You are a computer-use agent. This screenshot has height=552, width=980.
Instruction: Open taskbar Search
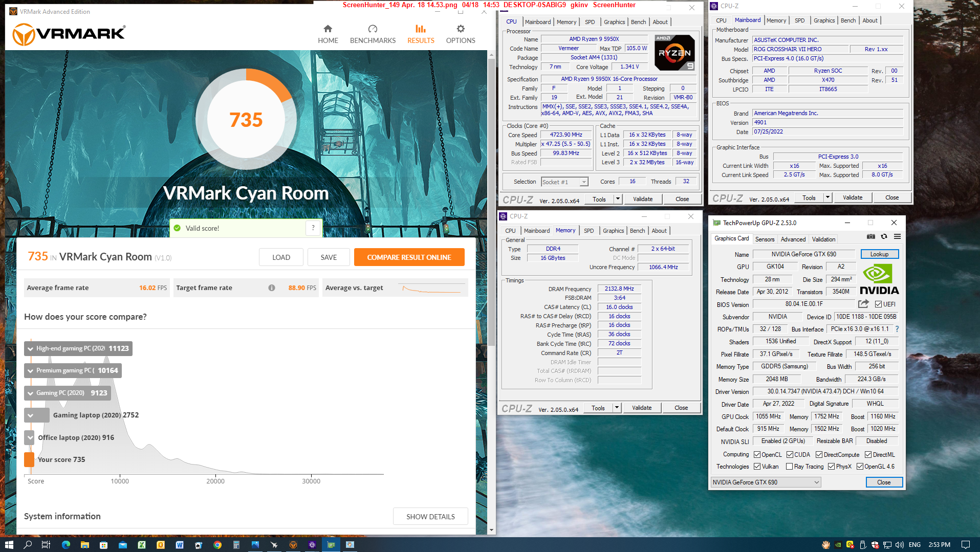tap(28, 545)
